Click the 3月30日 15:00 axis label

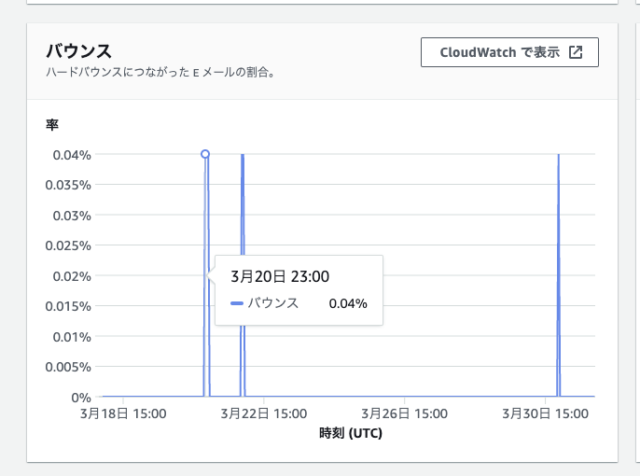coord(545,414)
